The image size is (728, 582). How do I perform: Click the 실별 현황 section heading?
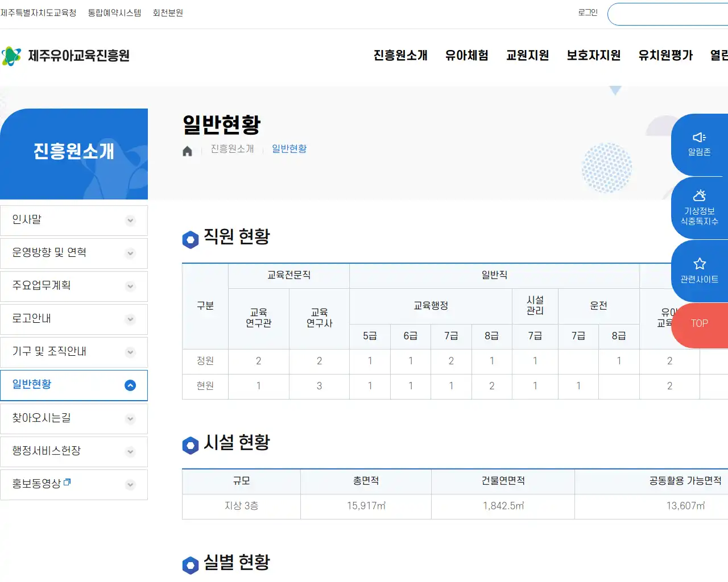tap(237, 563)
